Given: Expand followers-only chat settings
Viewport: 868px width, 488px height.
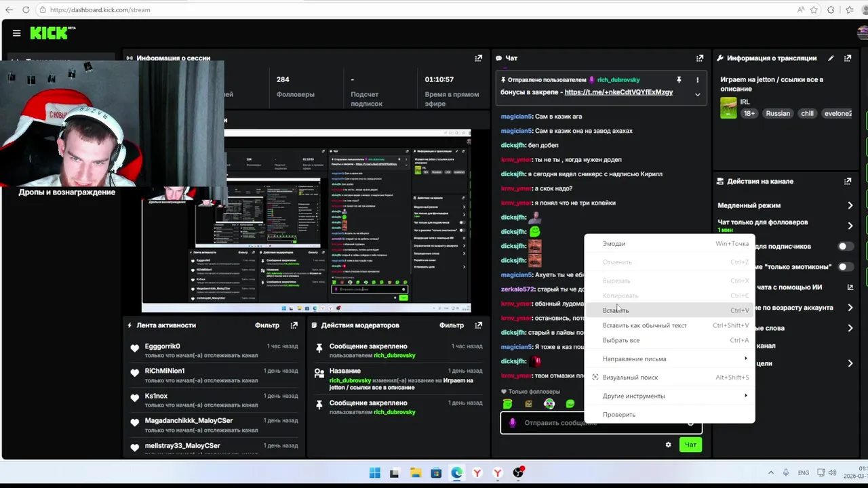Looking at the screenshot, I should tap(850, 226).
